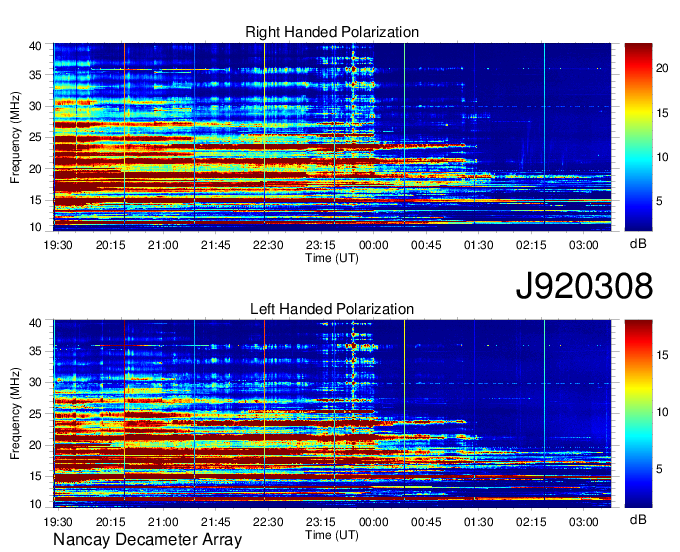Click the right-handed spectrogram plot area

pos(332,137)
